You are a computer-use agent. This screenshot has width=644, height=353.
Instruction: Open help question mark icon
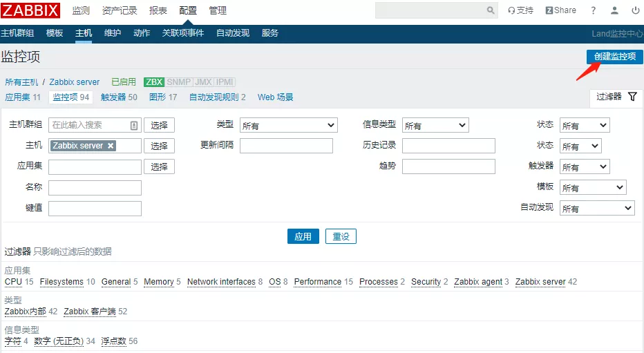[593, 10]
